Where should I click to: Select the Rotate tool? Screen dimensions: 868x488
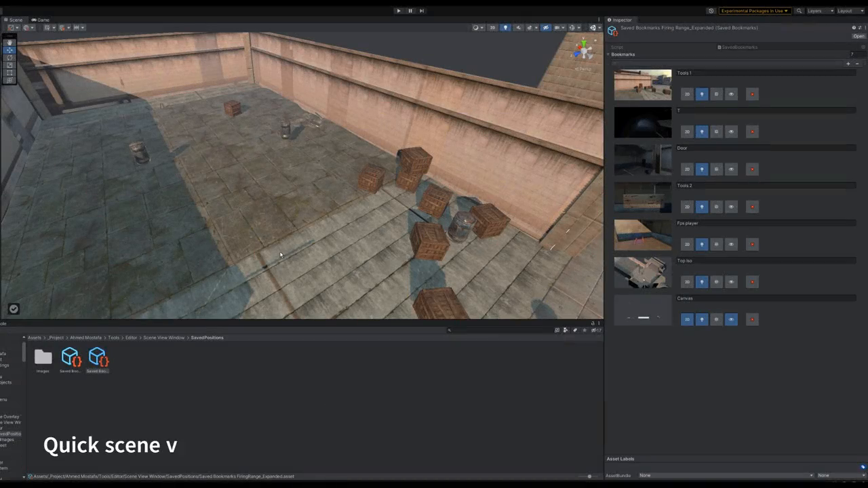point(9,58)
